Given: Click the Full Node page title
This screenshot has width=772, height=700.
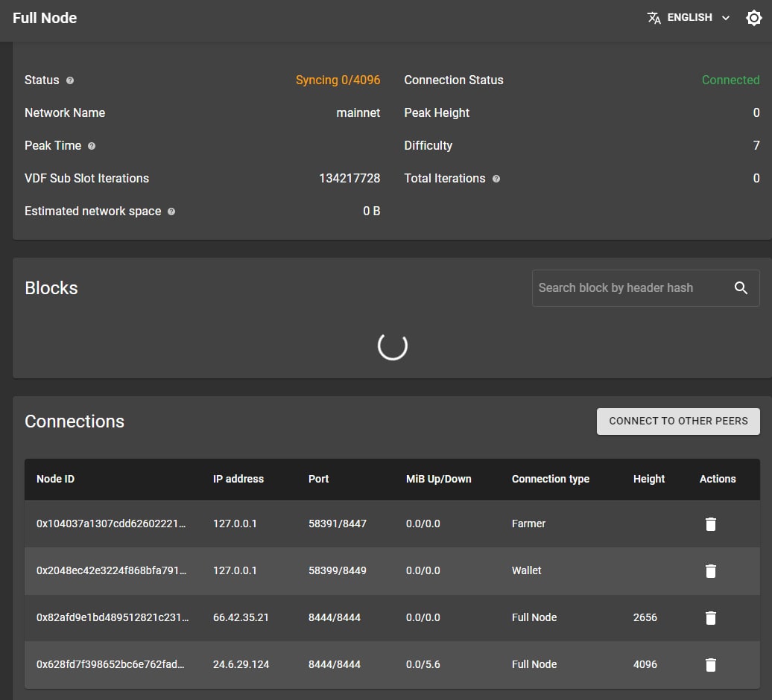Looking at the screenshot, I should (x=45, y=18).
